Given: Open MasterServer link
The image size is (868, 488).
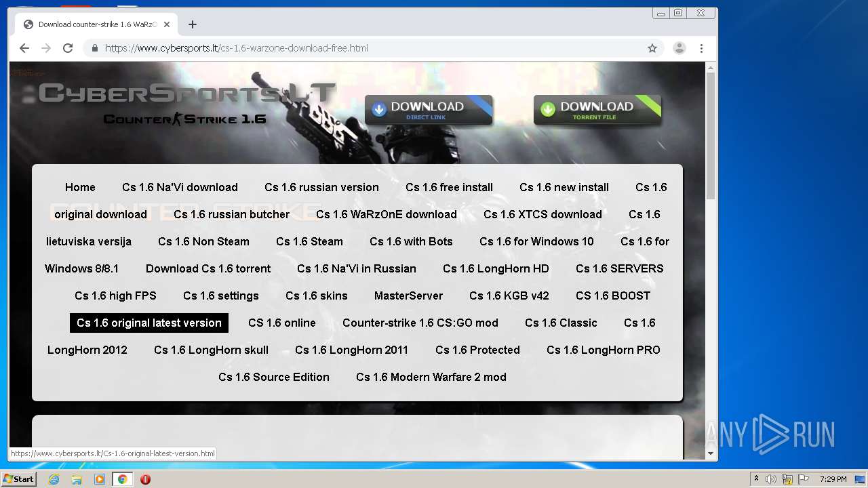Looking at the screenshot, I should pos(408,296).
